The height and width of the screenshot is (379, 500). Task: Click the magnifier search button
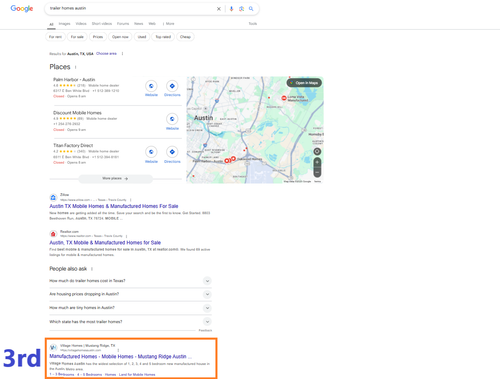251,9
